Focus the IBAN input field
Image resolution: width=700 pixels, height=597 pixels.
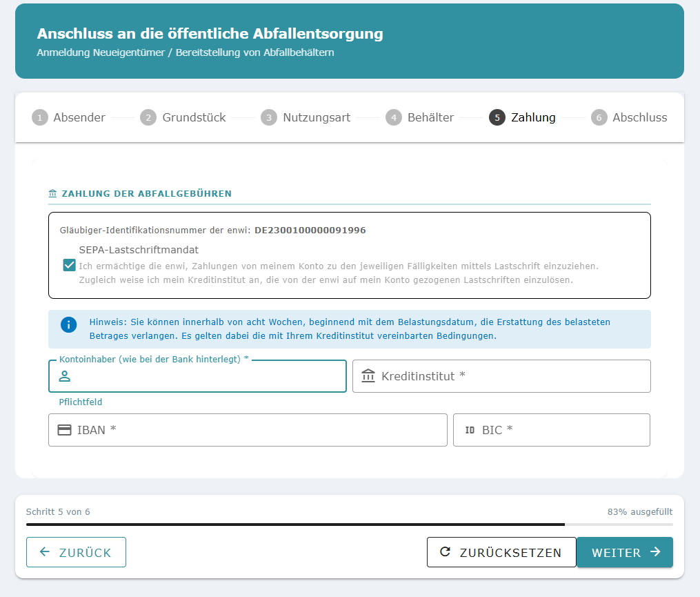[248, 430]
